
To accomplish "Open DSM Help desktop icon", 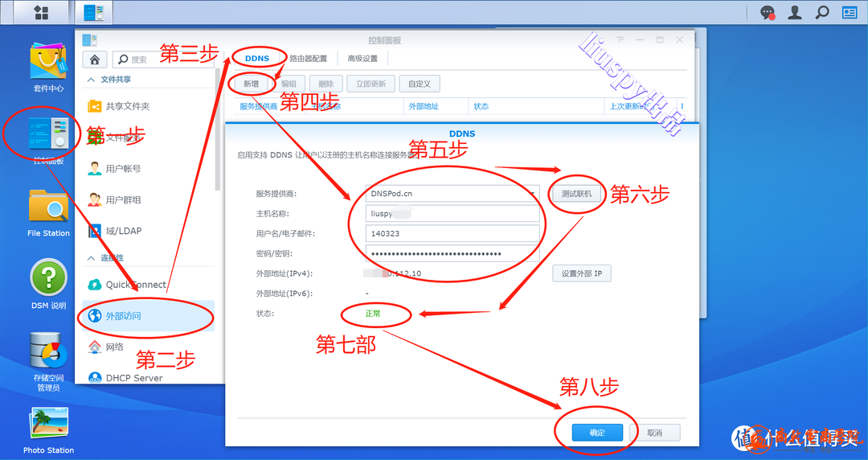I will click(48, 285).
